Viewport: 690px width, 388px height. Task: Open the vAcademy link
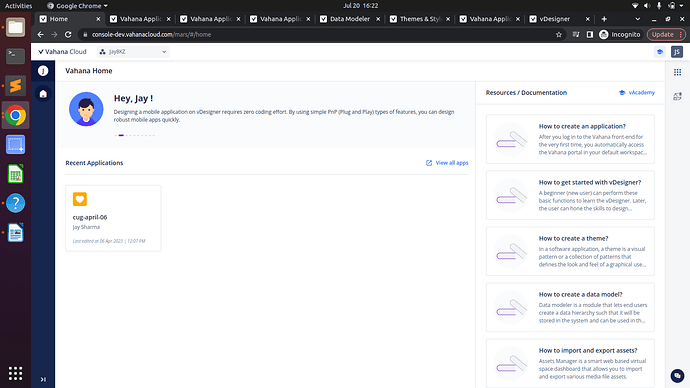(637, 93)
